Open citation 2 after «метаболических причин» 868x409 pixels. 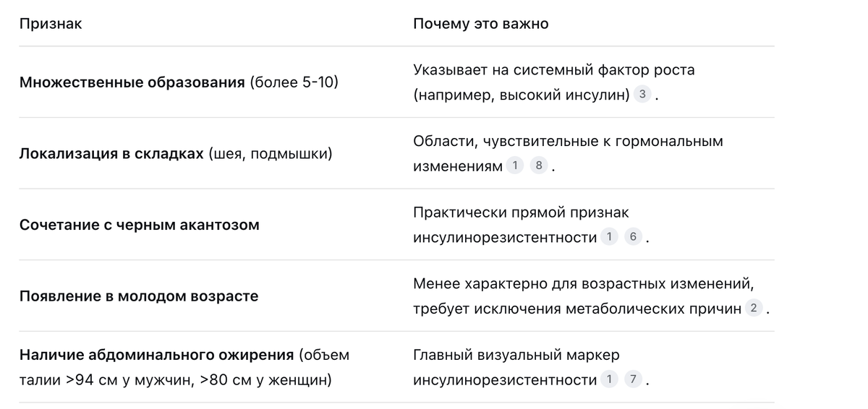click(x=754, y=309)
